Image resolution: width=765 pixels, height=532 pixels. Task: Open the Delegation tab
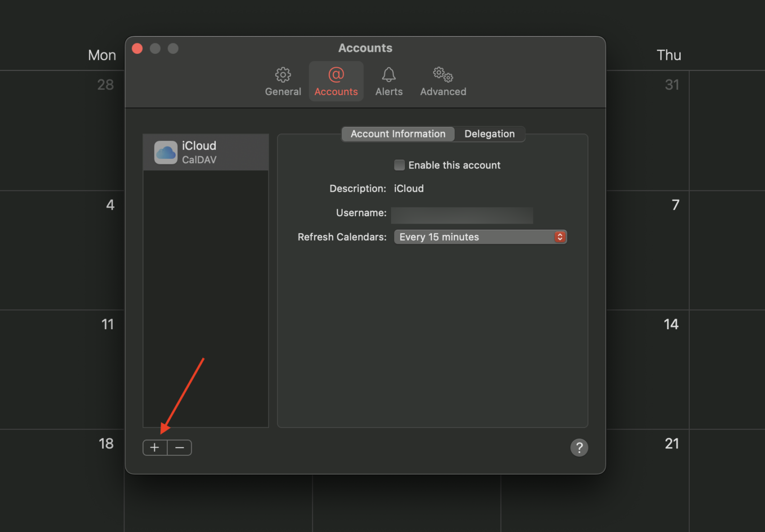pyautogui.click(x=489, y=134)
